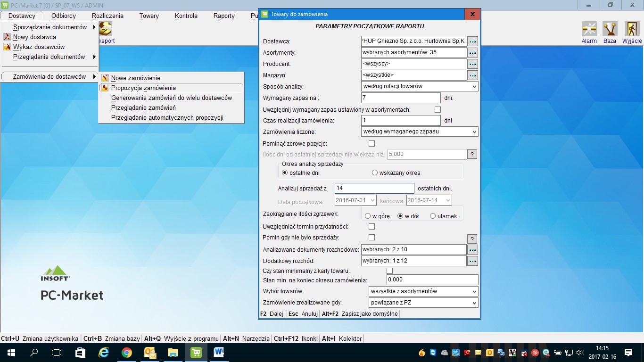Choose Generowanie zamówień do wielu dostawców

tap(172, 98)
